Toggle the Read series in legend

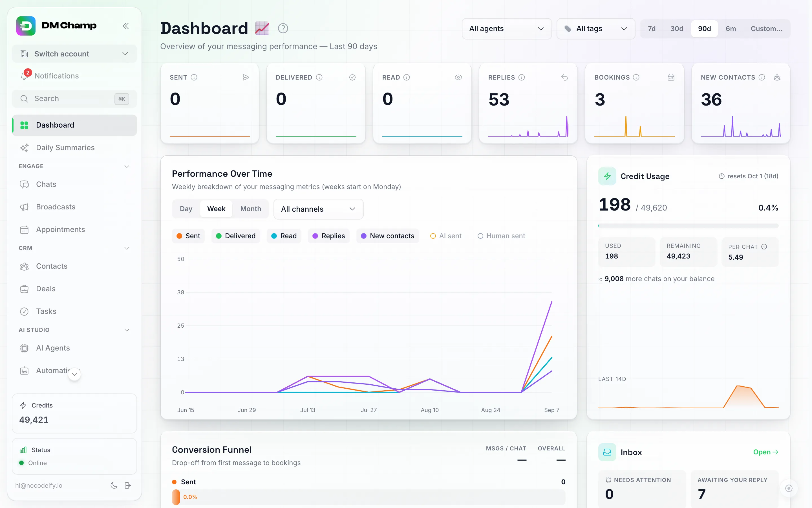tap(284, 236)
